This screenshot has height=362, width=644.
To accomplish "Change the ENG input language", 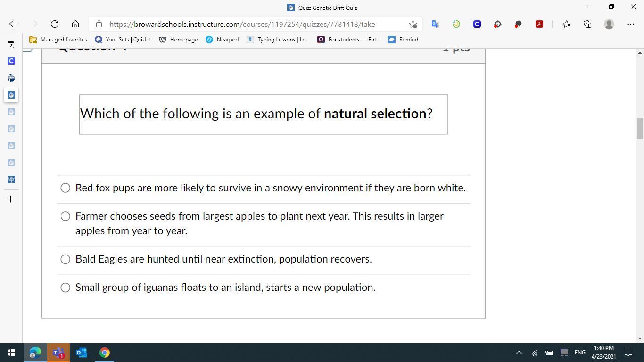I will tap(580, 353).
